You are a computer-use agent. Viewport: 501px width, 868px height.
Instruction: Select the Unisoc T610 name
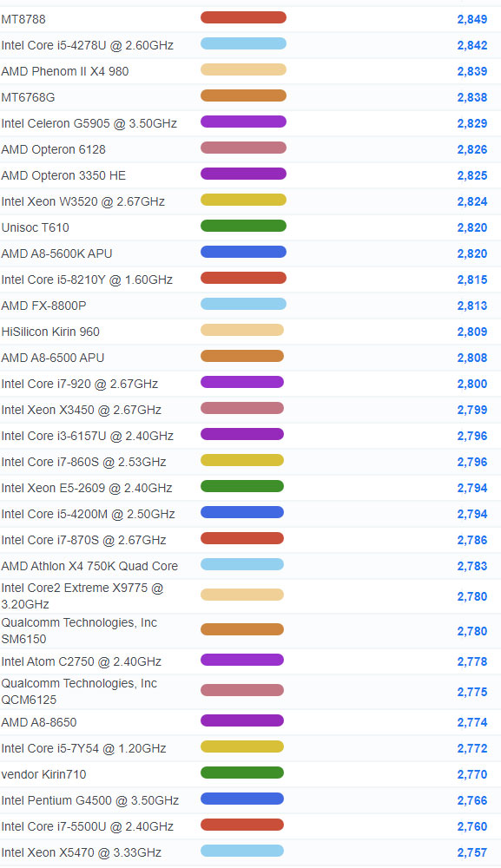tap(36, 227)
